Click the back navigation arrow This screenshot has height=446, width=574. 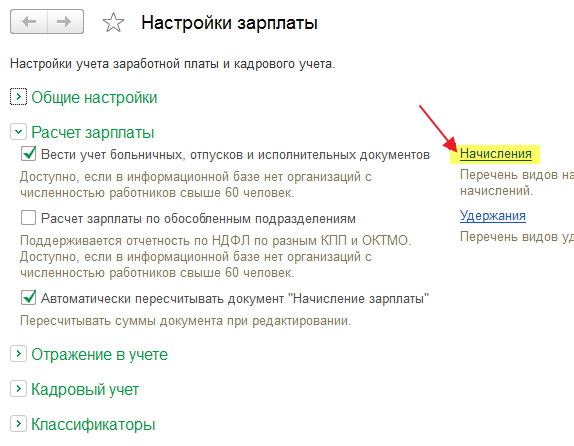click(x=29, y=22)
